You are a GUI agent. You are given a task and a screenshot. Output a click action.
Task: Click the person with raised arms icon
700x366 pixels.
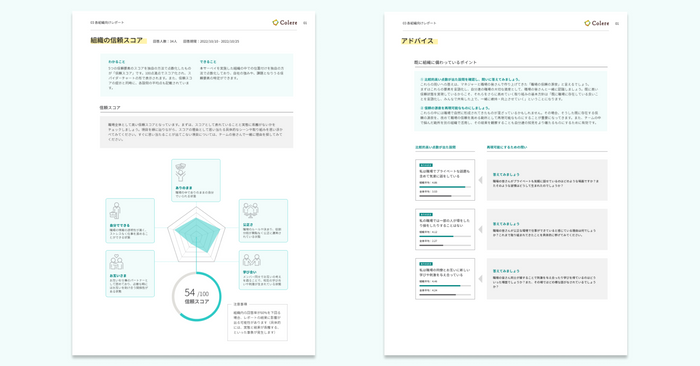[x=181, y=172]
